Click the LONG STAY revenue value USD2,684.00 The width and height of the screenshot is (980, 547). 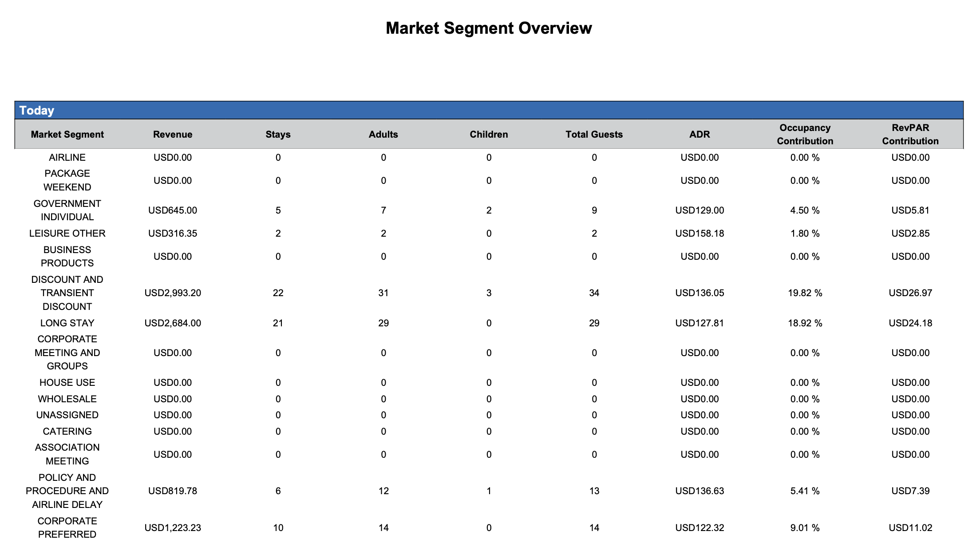(173, 323)
